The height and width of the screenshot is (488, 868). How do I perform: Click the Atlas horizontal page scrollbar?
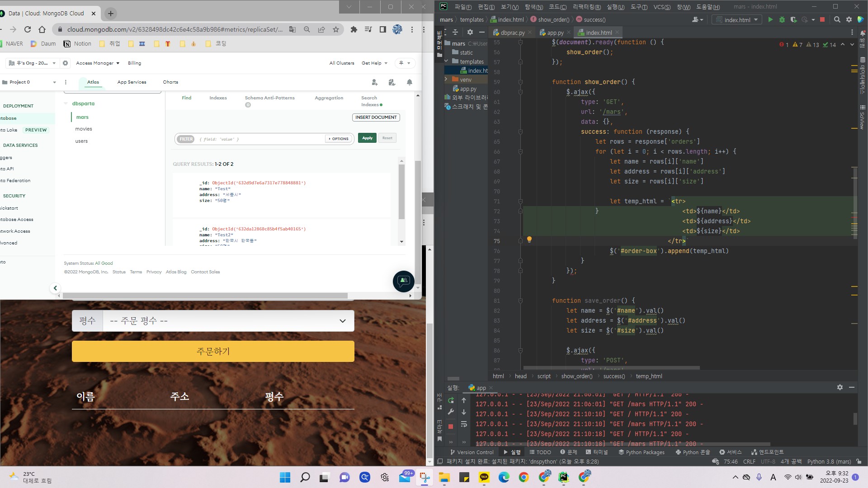click(x=205, y=296)
